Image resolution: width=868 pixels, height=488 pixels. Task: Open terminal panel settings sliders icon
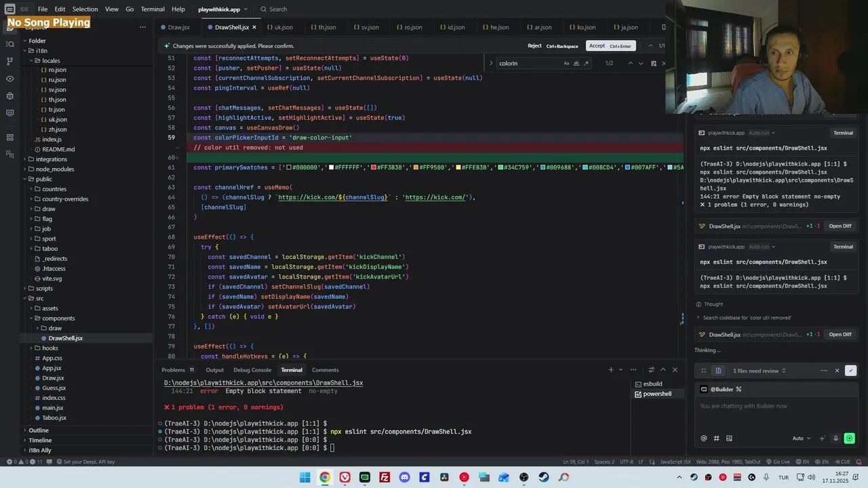point(652,370)
